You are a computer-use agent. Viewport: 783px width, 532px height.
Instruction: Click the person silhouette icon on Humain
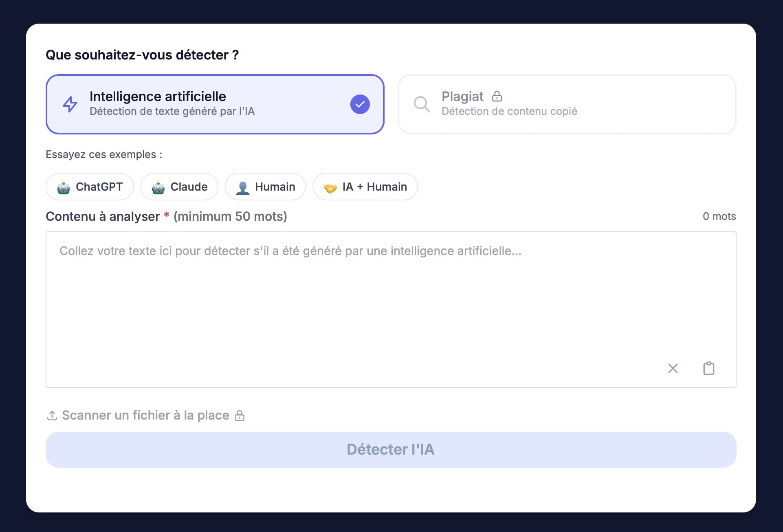tap(243, 188)
